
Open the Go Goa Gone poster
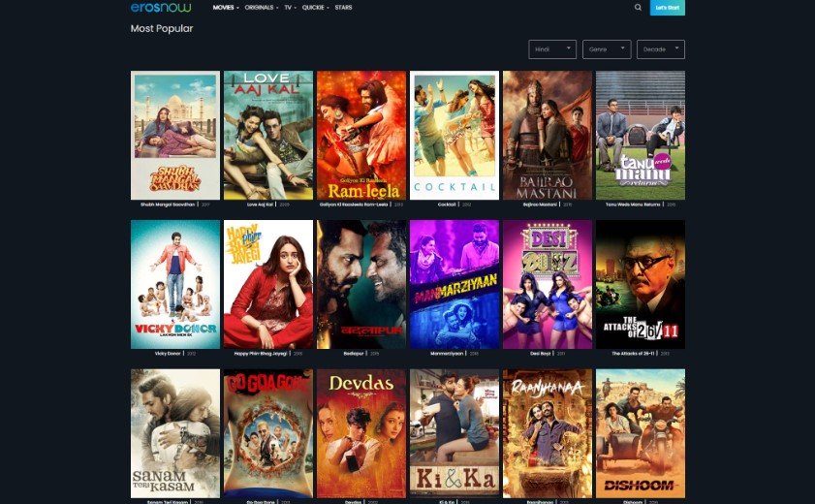click(x=268, y=433)
